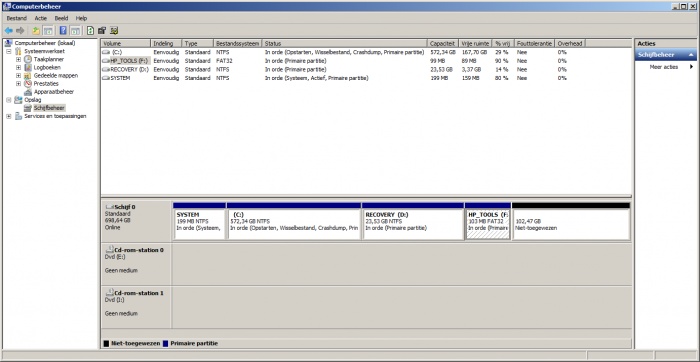Click the Logboeken icon in tree

[x=28, y=67]
